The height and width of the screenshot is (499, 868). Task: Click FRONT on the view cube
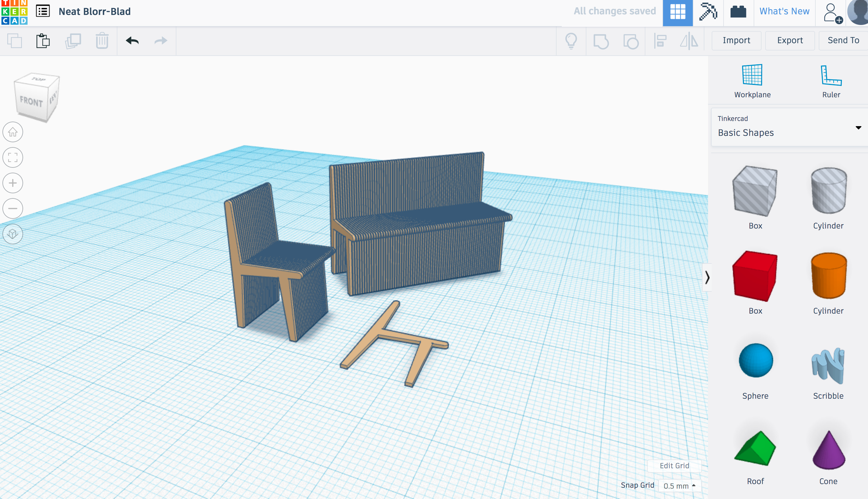[32, 100]
